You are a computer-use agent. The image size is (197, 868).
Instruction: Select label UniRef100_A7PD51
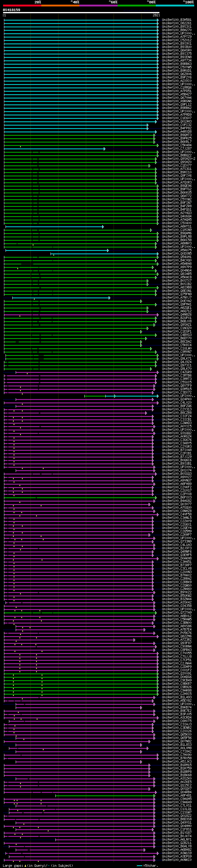[x=177, y=91]
